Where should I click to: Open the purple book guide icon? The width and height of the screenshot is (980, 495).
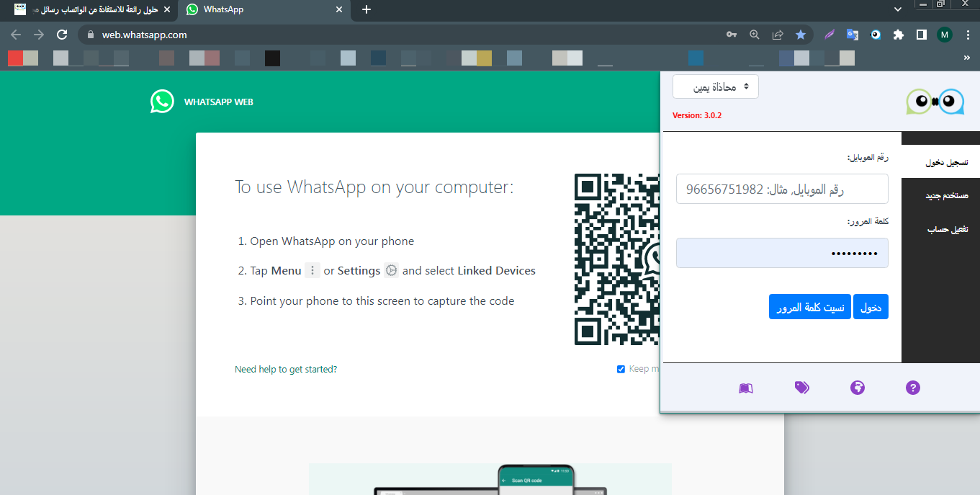point(746,388)
